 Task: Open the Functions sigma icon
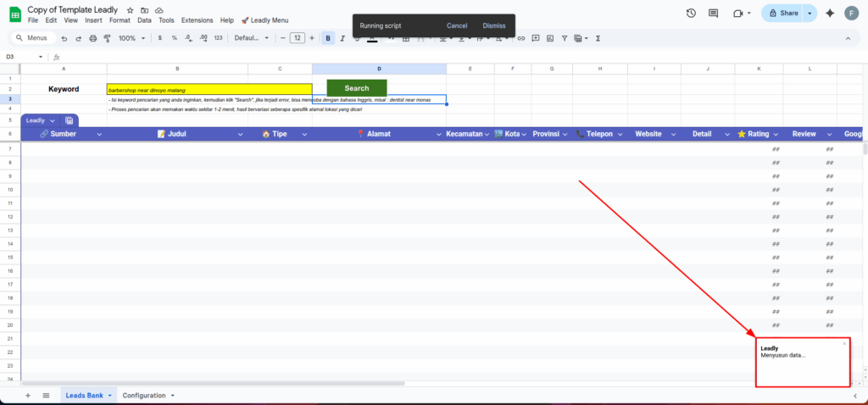click(x=598, y=38)
